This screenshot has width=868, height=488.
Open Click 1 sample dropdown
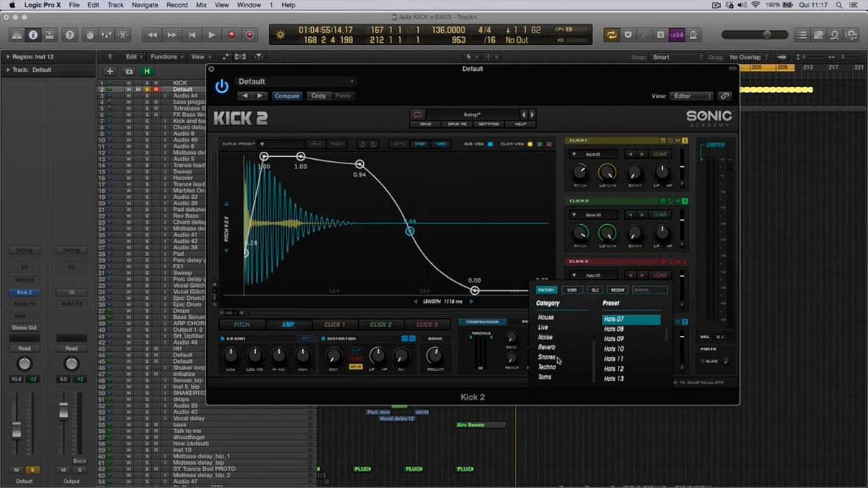click(x=594, y=154)
